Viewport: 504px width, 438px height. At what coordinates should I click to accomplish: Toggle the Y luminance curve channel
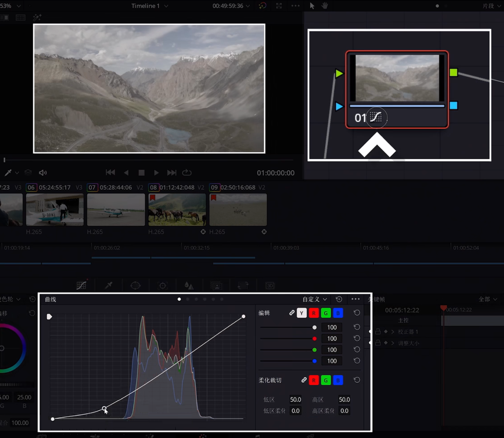tap(302, 313)
